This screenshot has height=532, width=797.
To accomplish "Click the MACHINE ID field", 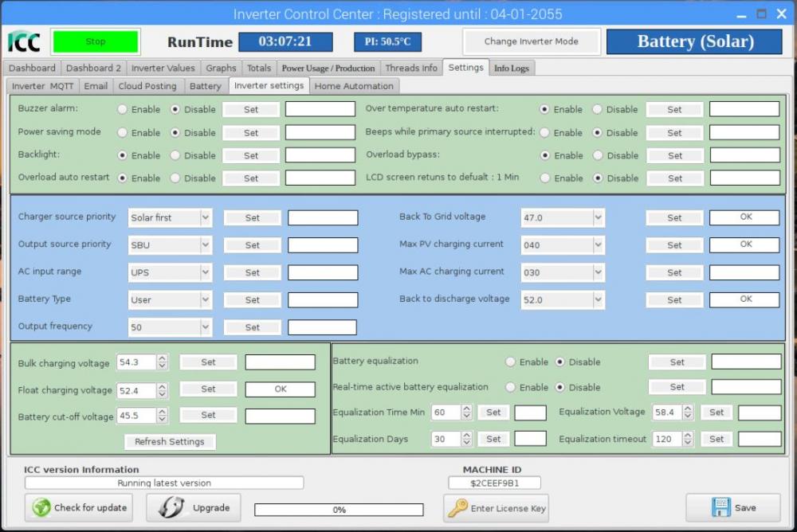I will point(495,483).
